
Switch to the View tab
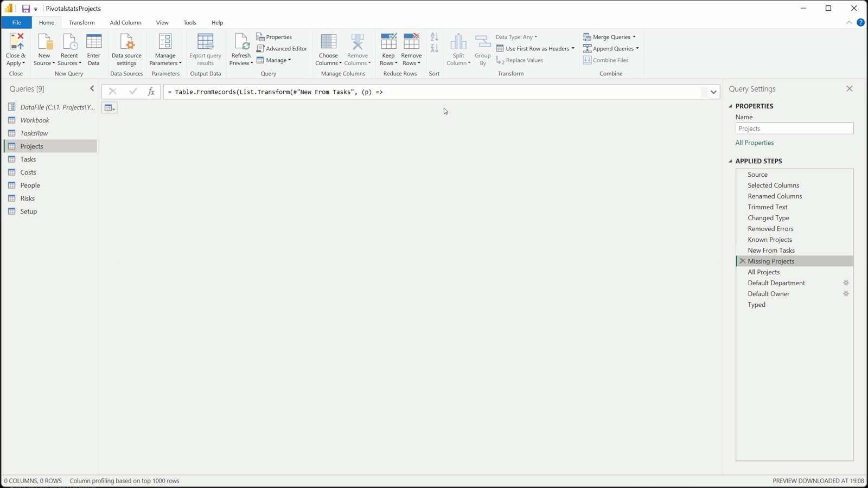[x=162, y=22]
